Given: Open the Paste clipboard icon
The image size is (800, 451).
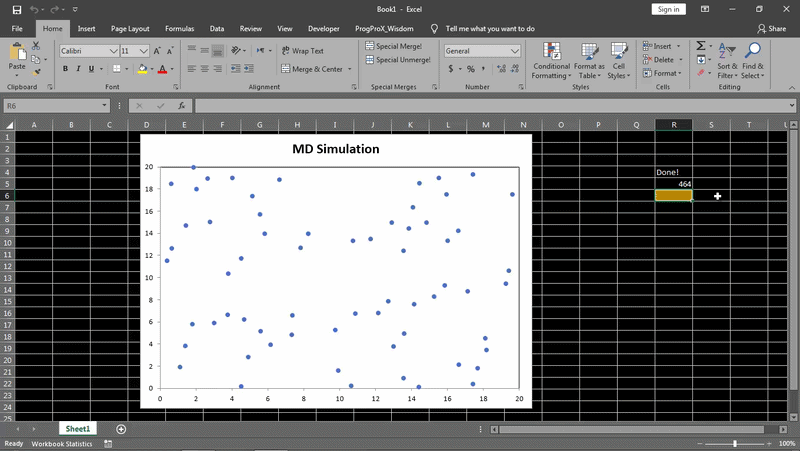Looking at the screenshot, I should click(x=17, y=53).
